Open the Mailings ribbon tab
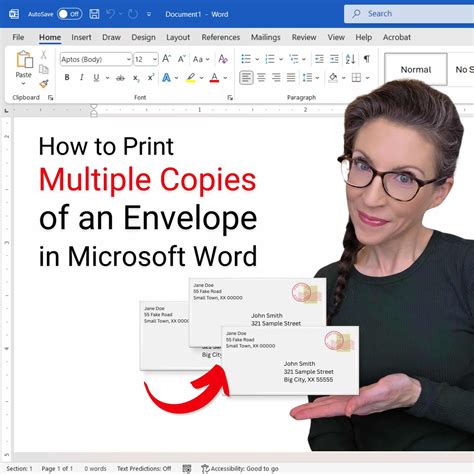The height and width of the screenshot is (474, 474). 265,37
